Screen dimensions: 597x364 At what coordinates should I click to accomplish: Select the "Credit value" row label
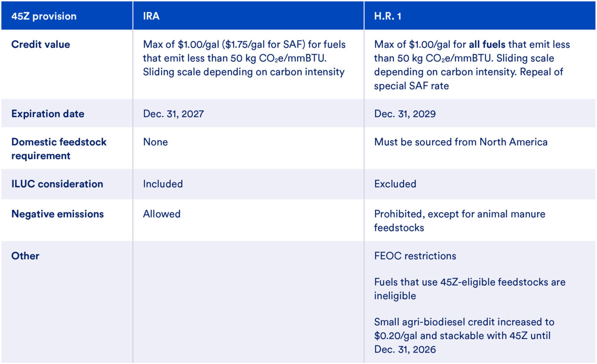(41, 44)
